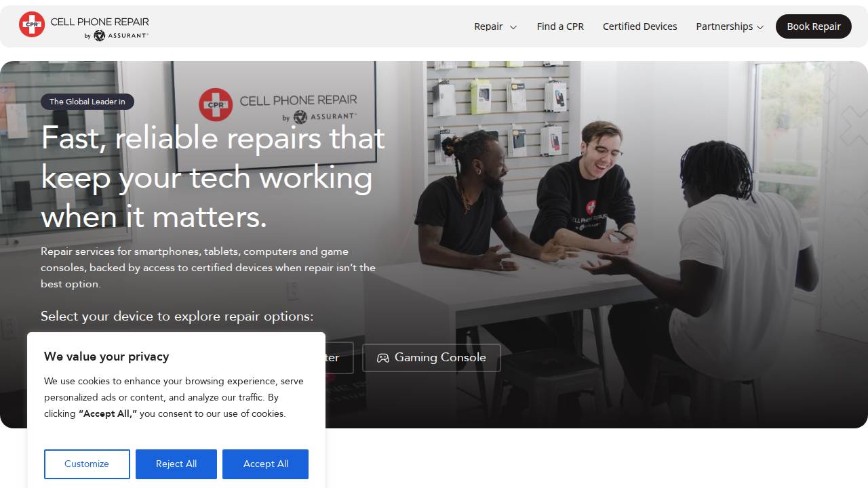Open the Partnerships navigation item

tap(730, 26)
